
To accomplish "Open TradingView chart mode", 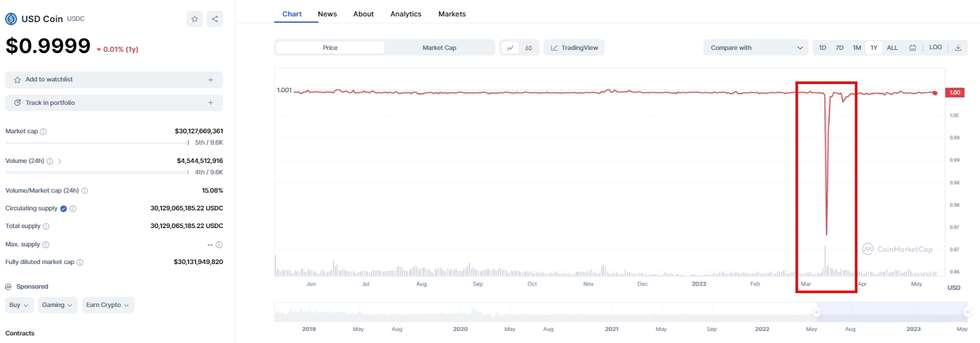I will coord(574,47).
